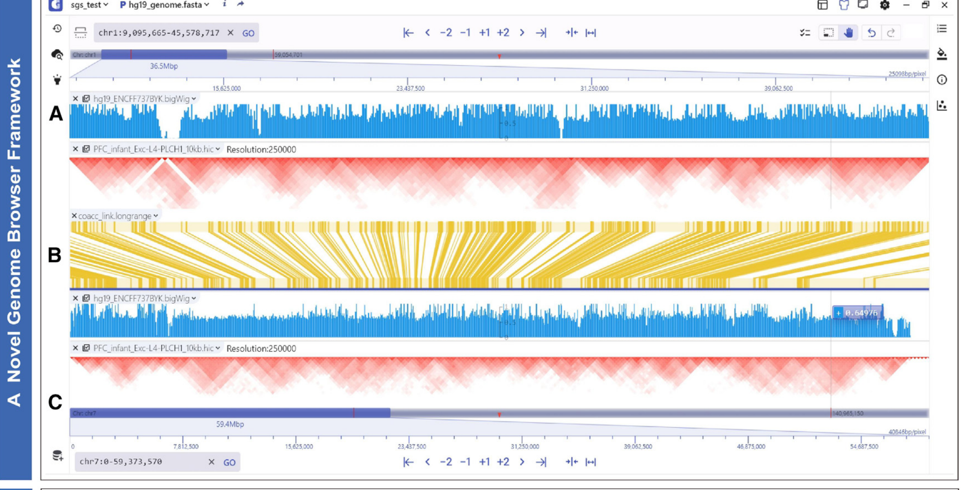The width and height of the screenshot is (980, 490).
Task: Click top +2 zoom step
Action: [503, 33]
